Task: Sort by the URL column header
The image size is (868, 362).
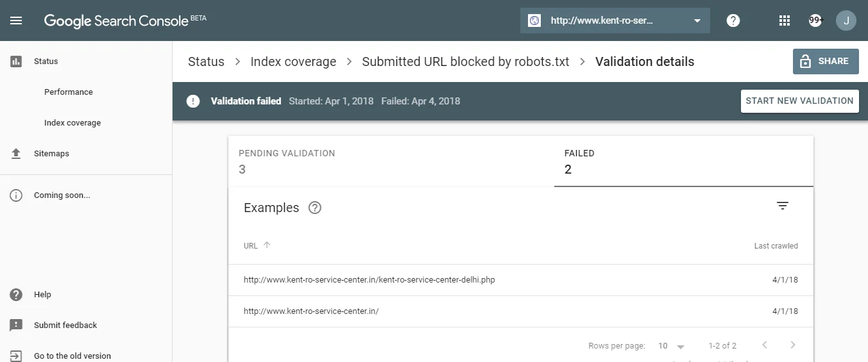Action: point(251,245)
